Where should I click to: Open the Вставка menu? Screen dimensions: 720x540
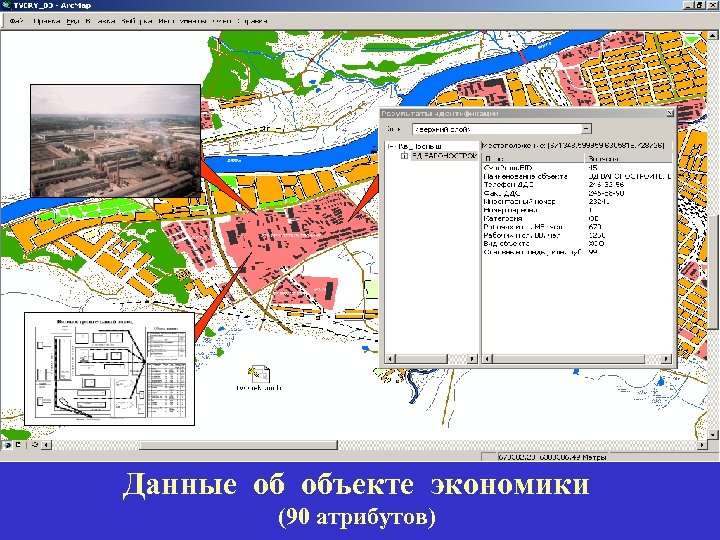pyautogui.click(x=100, y=21)
